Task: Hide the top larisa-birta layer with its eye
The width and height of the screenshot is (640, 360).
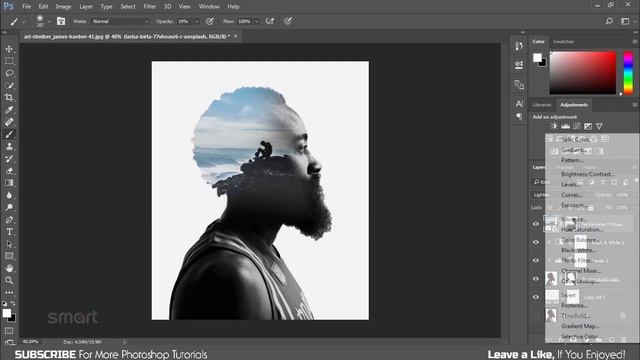Action: 536,224
